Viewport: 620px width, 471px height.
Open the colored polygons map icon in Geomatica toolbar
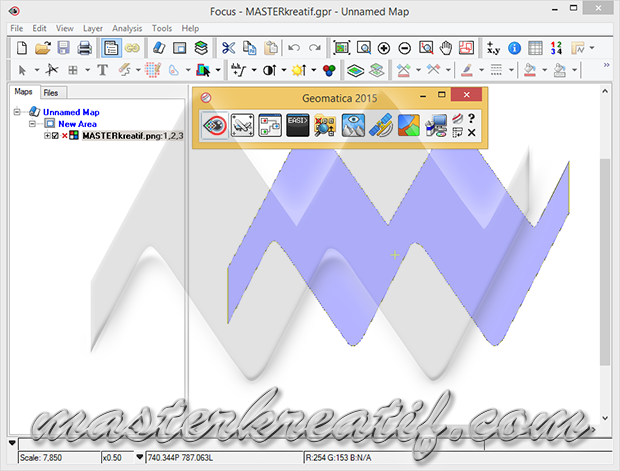408,125
